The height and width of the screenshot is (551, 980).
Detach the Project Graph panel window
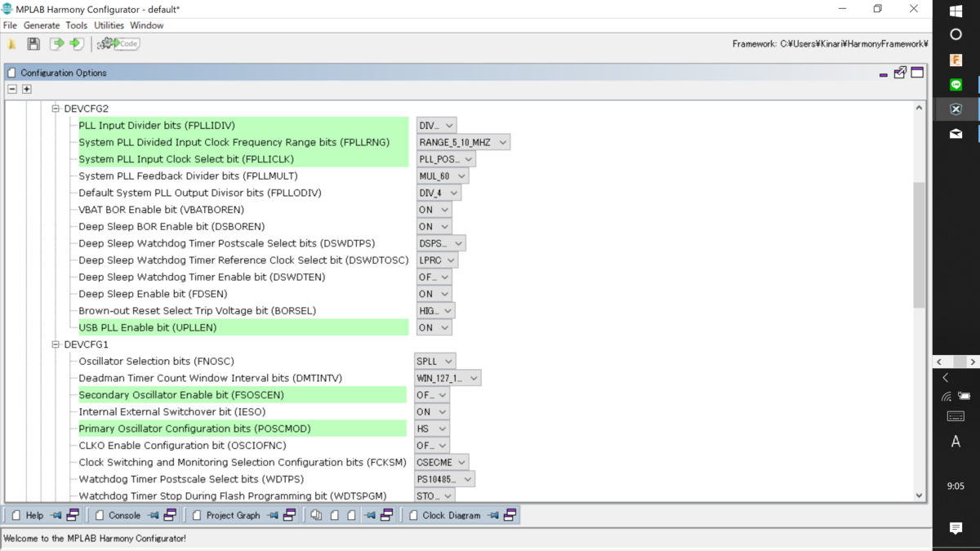coord(289,515)
